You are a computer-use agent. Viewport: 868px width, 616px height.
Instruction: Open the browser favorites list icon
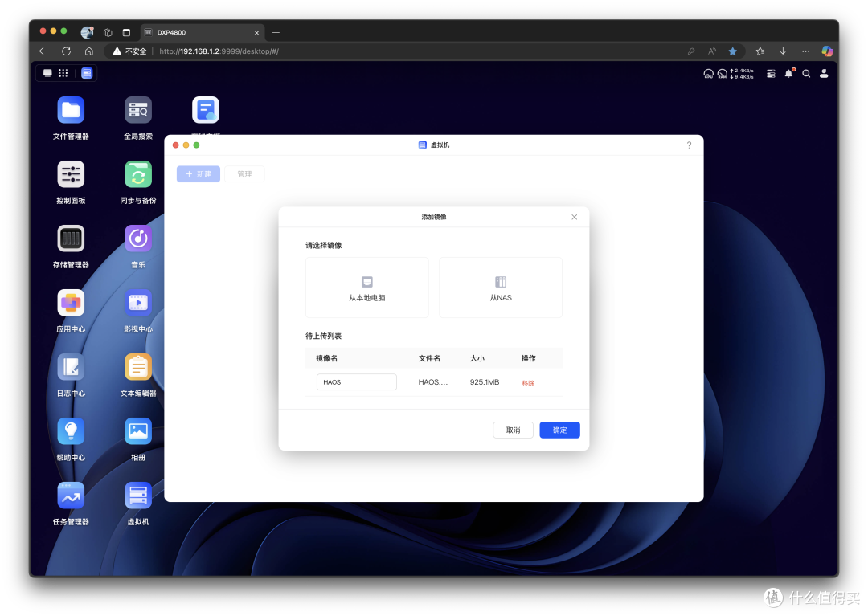760,51
